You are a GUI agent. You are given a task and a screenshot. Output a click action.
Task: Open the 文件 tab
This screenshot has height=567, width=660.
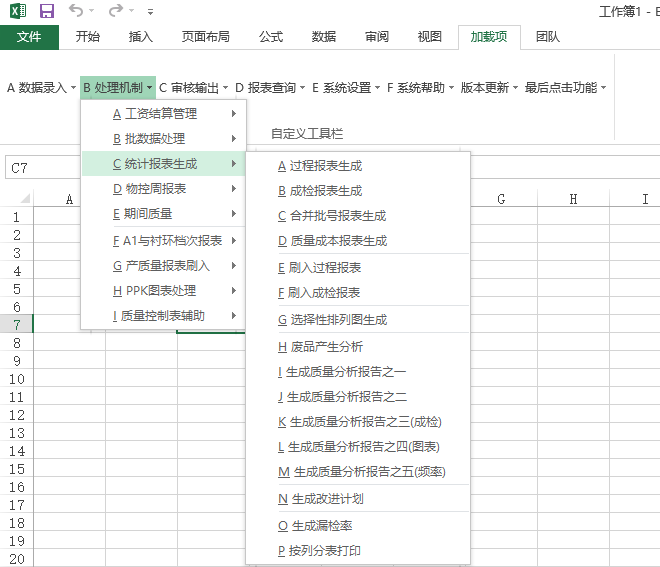coord(29,37)
